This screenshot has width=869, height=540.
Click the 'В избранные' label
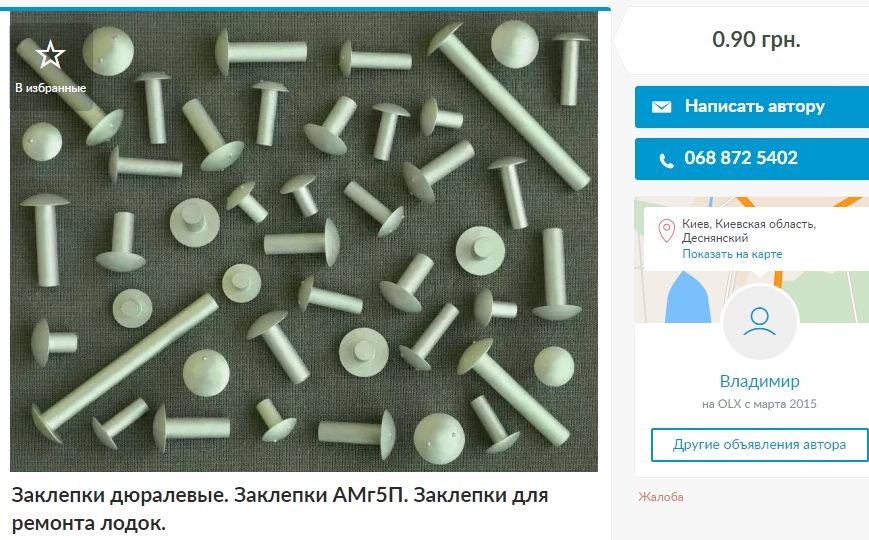[x=50, y=88]
